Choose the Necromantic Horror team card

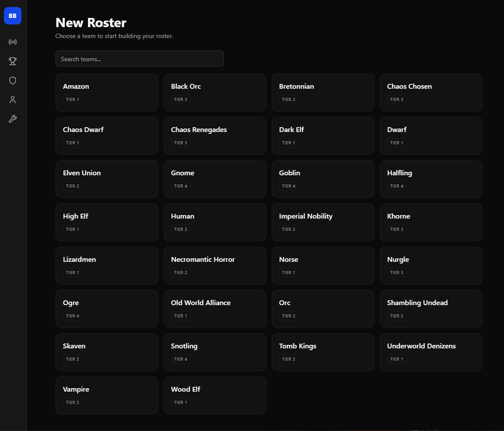click(x=215, y=265)
